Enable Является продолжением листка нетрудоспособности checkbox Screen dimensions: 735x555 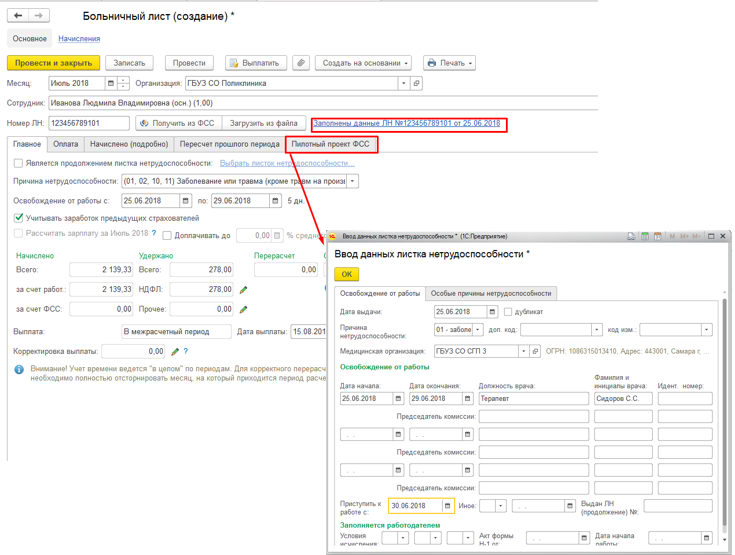(x=18, y=163)
